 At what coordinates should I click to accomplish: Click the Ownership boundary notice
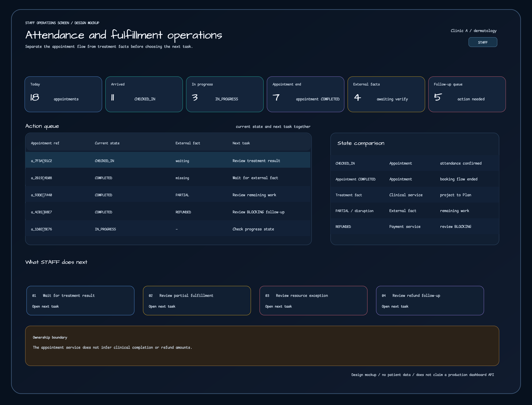[x=262, y=346]
